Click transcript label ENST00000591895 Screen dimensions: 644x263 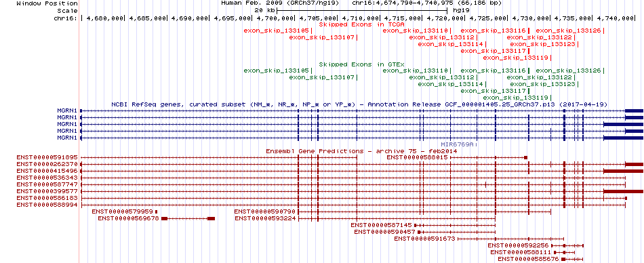pyautogui.click(x=47, y=157)
